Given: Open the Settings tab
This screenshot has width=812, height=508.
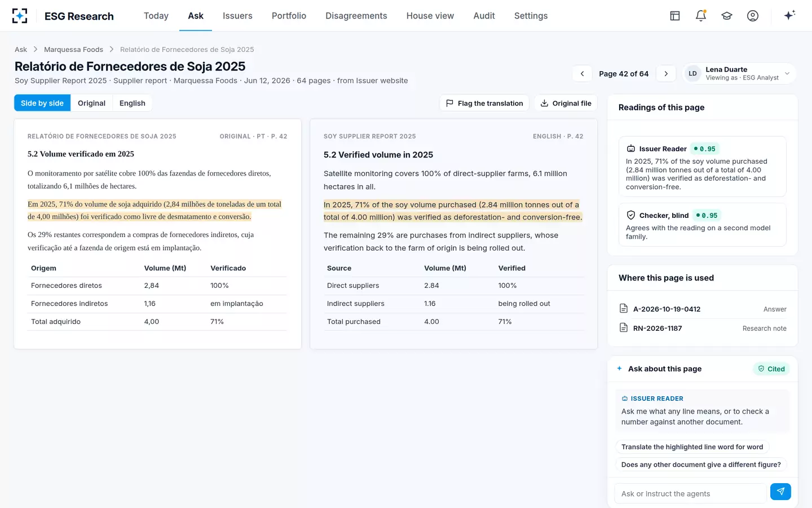Looking at the screenshot, I should (x=531, y=16).
